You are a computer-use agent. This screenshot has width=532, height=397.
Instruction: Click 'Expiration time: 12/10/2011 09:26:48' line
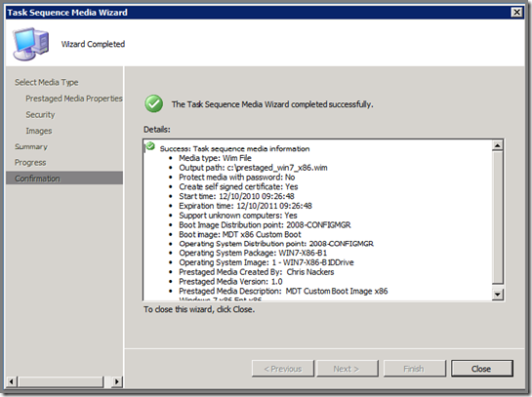click(245, 206)
